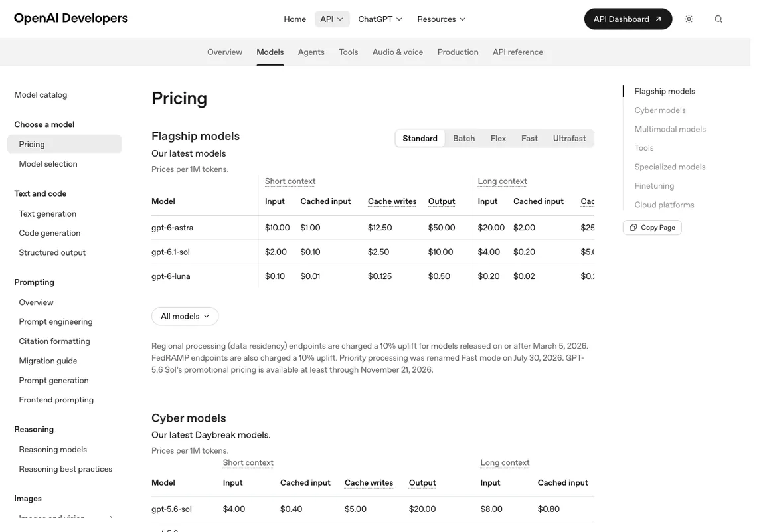Screen dimensions: 757x532
Task: Click Cache writes header in Cyber table
Action: pyautogui.click(x=369, y=483)
